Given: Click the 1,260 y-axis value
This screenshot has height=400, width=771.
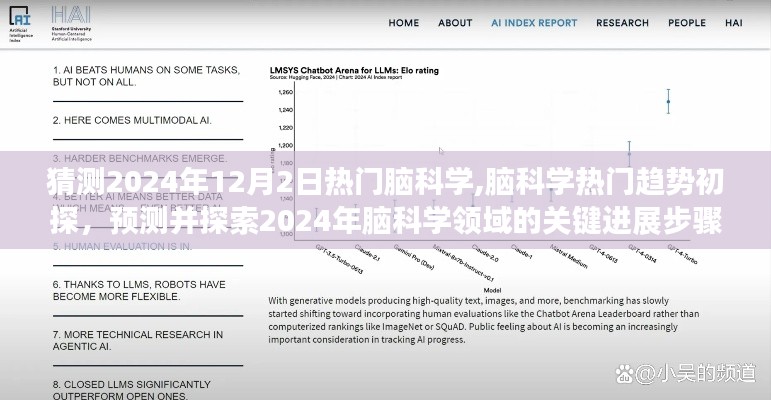Looking at the screenshot, I should tap(285, 92).
